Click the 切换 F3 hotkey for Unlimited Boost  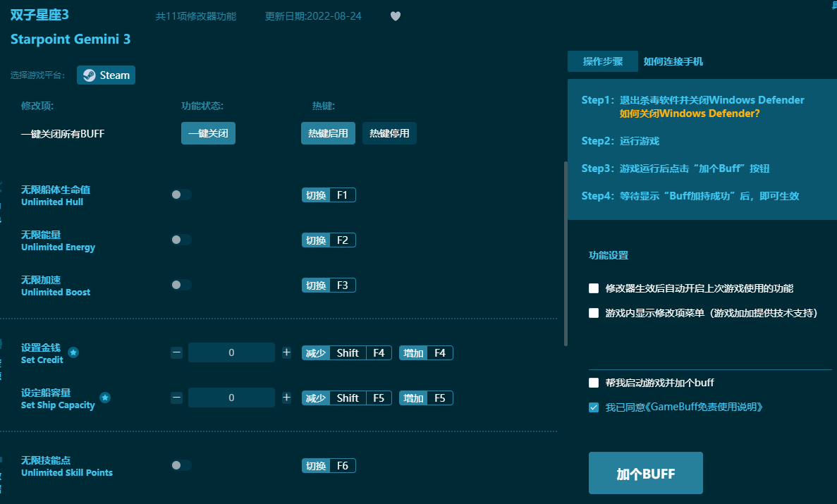point(329,285)
